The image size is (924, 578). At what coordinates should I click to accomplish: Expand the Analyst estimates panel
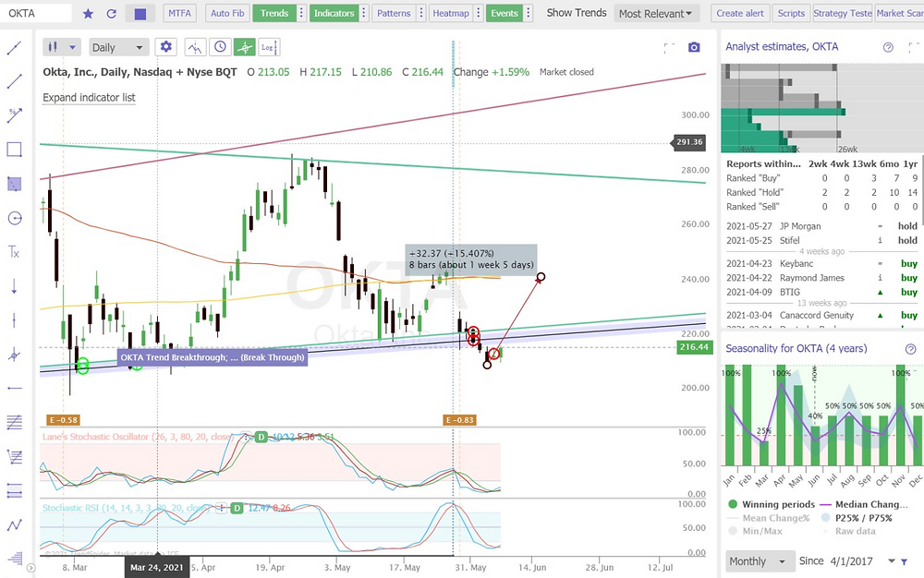914,48
